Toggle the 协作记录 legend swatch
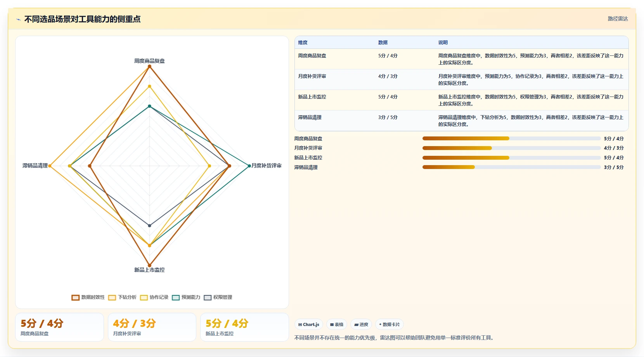The height and width of the screenshot is (357, 644). [144, 298]
